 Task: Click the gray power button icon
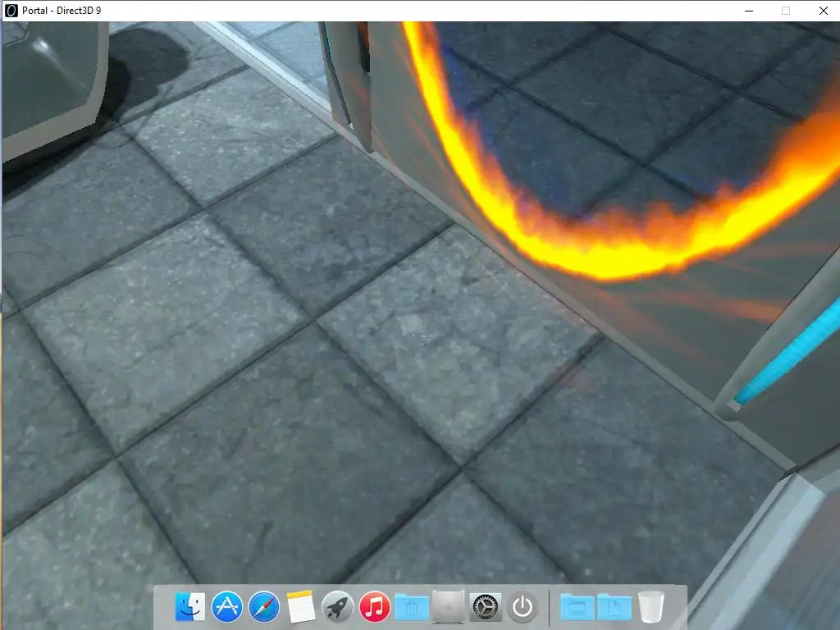click(x=523, y=607)
